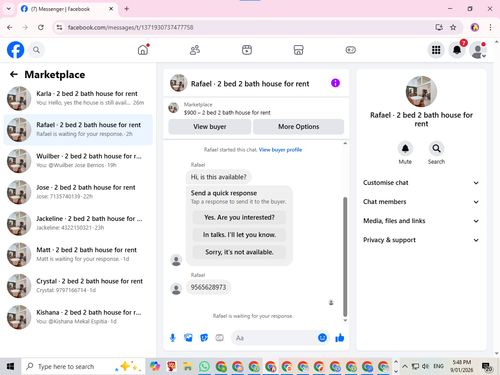
Task: Open Jose's house for rent chat
Action: [x=78, y=192]
